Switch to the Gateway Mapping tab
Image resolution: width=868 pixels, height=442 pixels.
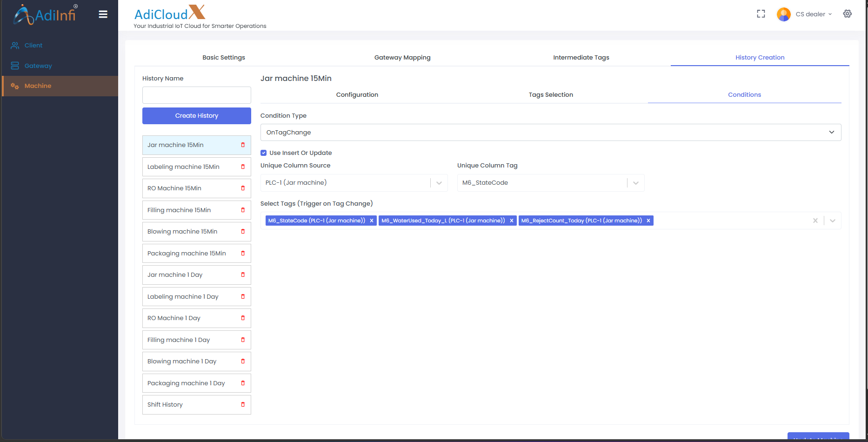point(402,58)
